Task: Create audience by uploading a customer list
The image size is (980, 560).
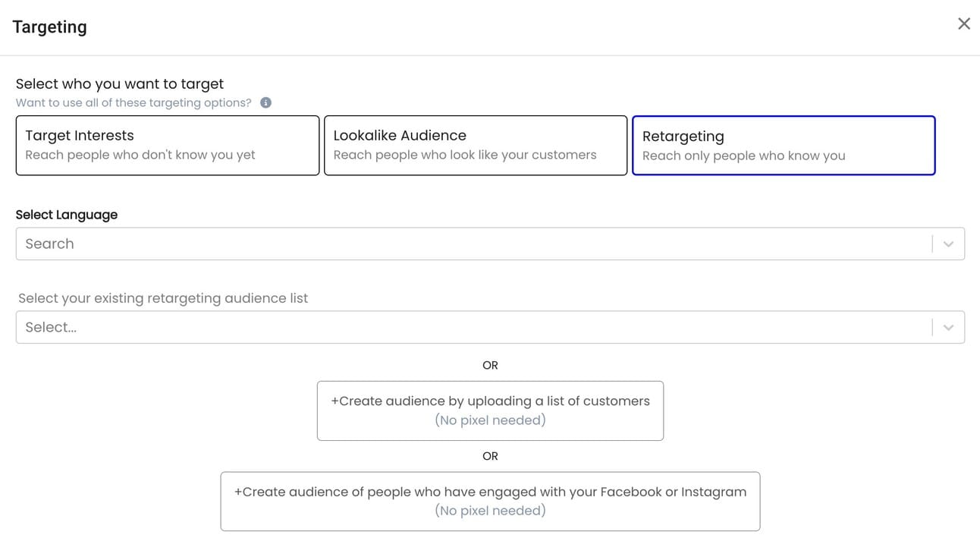Action: [x=490, y=411]
